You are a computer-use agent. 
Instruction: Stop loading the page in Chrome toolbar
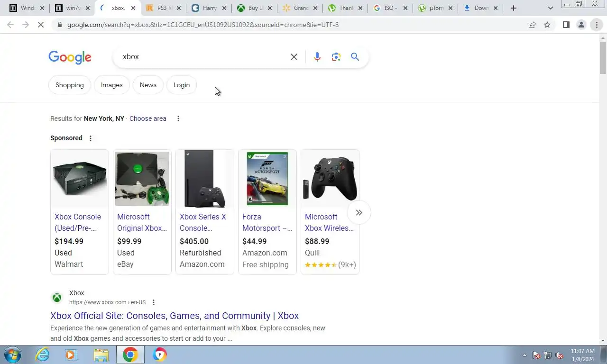click(41, 25)
